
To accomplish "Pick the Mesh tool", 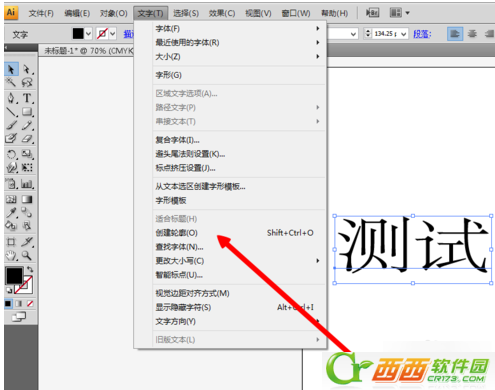I will coord(11,199).
